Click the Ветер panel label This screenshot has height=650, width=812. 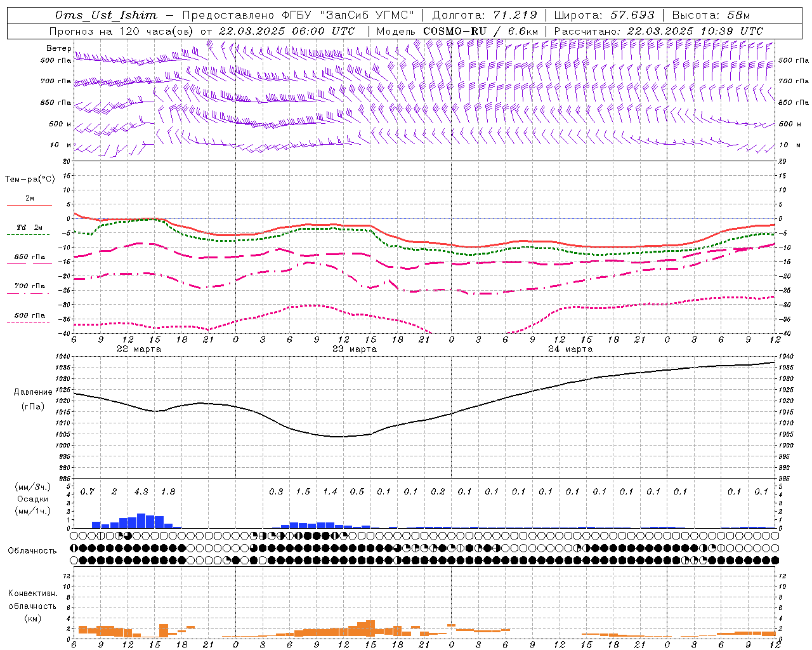(x=58, y=48)
